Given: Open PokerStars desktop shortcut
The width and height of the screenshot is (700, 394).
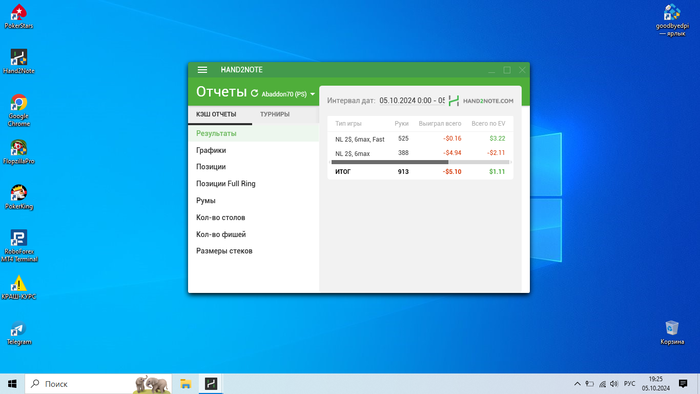Looking at the screenshot, I should click(x=19, y=17).
